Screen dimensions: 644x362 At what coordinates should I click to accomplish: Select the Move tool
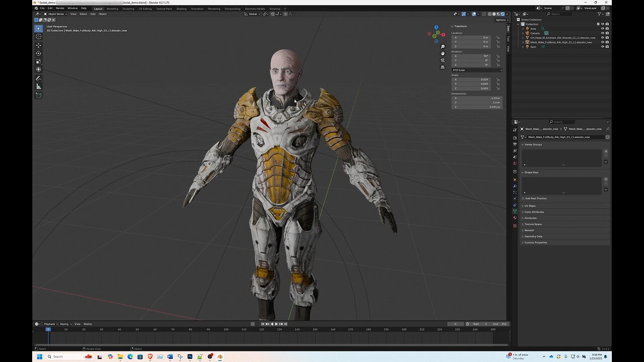(38, 45)
